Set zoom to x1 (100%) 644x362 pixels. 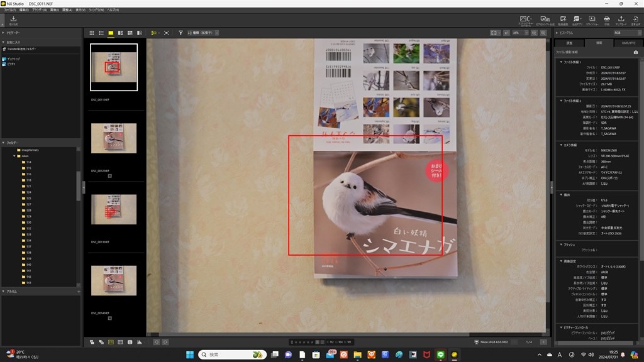click(x=506, y=33)
